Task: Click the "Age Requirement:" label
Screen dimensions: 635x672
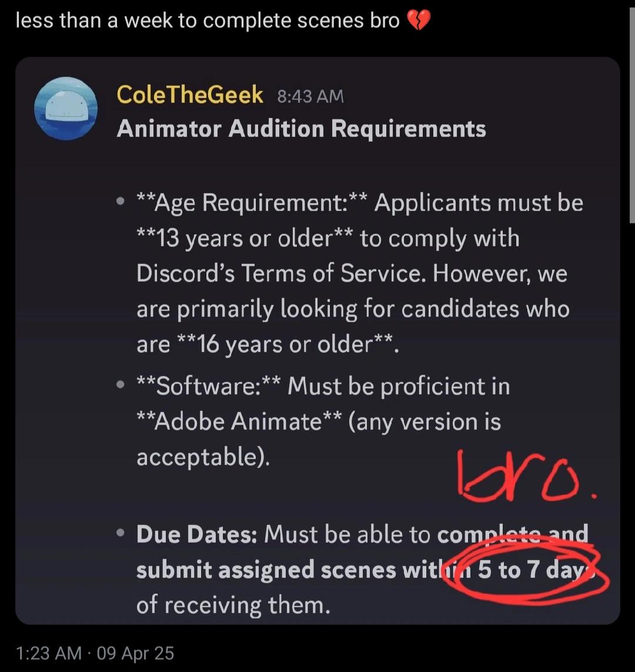Action: point(247,203)
